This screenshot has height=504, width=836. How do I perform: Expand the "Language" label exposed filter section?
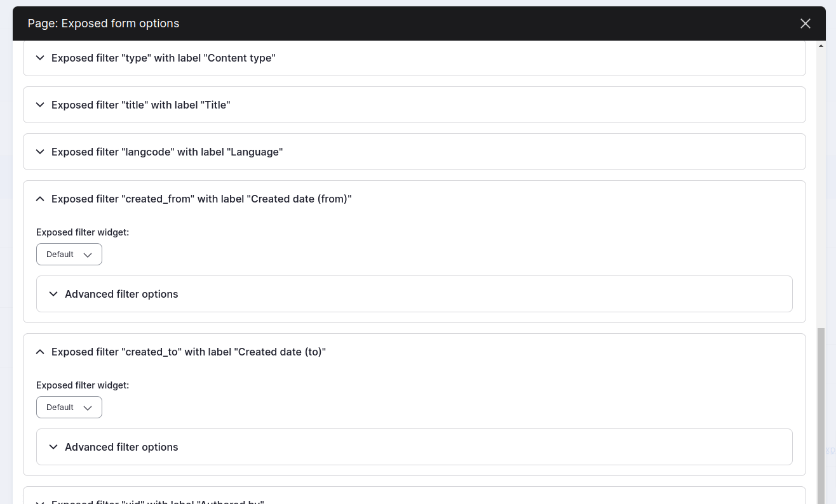coord(166,152)
